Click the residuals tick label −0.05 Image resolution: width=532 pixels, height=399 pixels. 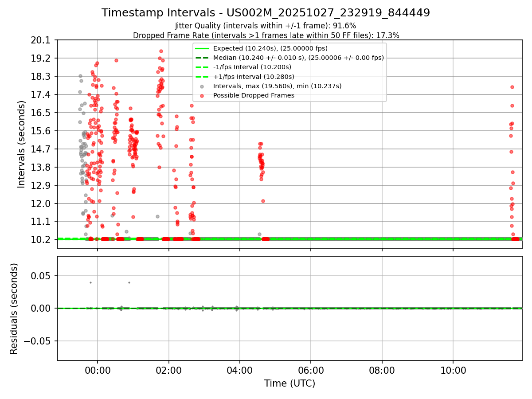click(37, 341)
